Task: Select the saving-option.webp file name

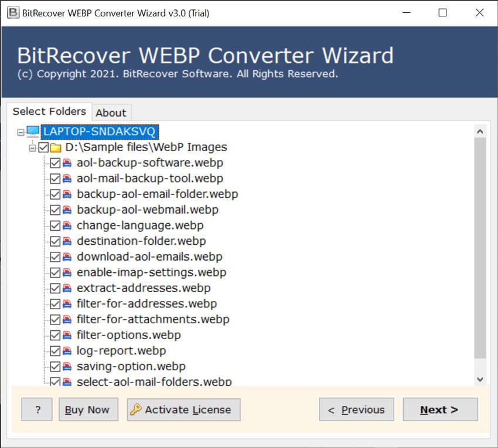Action: click(x=131, y=367)
